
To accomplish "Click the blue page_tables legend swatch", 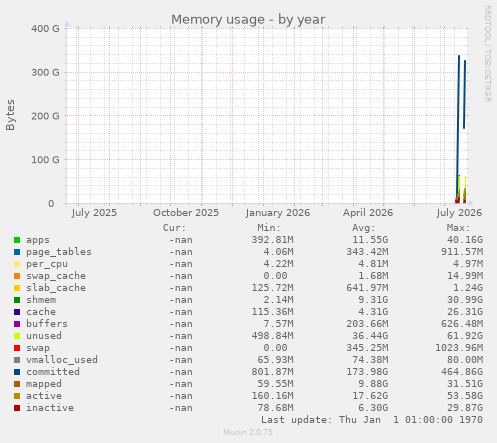I will pyautogui.click(x=17, y=252).
